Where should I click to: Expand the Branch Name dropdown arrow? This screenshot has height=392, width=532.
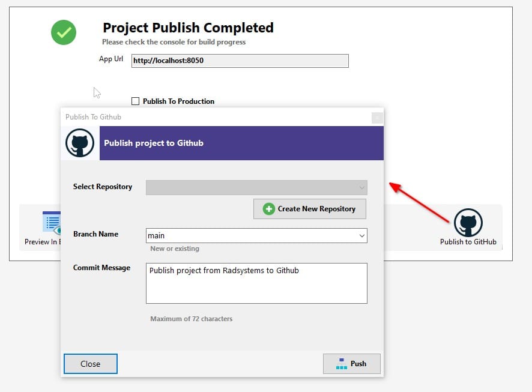pyautogui.click(x=362, y=236)
